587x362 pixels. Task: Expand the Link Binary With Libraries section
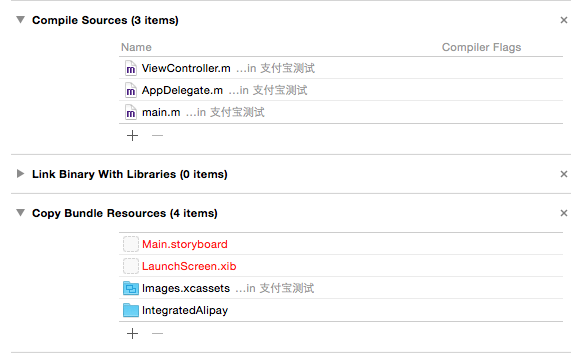point(21,174)
